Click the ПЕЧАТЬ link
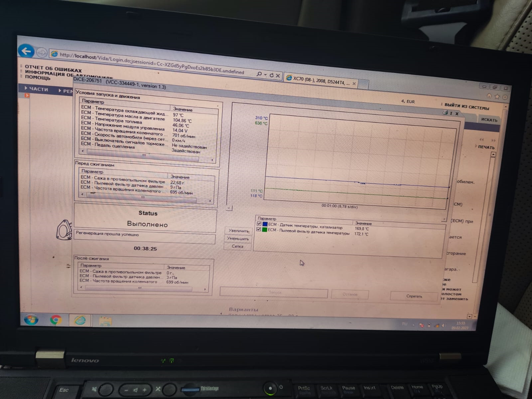 tap(486, 147)
